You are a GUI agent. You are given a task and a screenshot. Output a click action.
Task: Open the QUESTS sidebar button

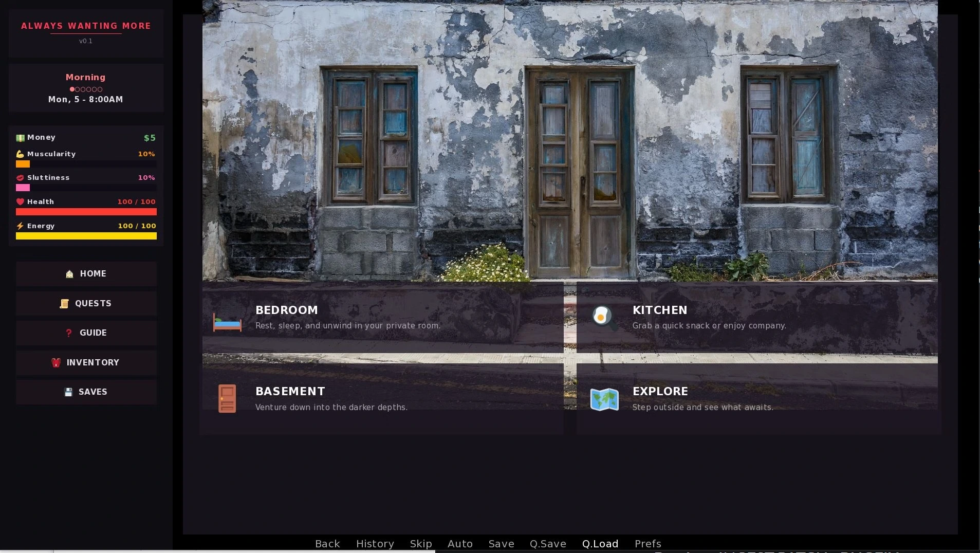tap(86, 303)
